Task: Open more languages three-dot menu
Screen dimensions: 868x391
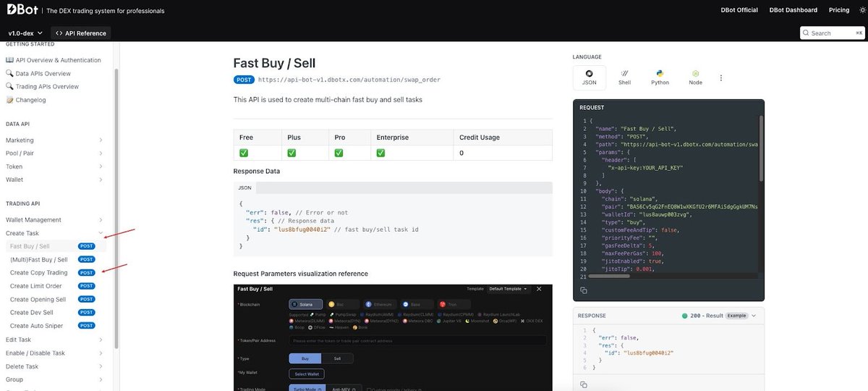Action: [720, 77]
